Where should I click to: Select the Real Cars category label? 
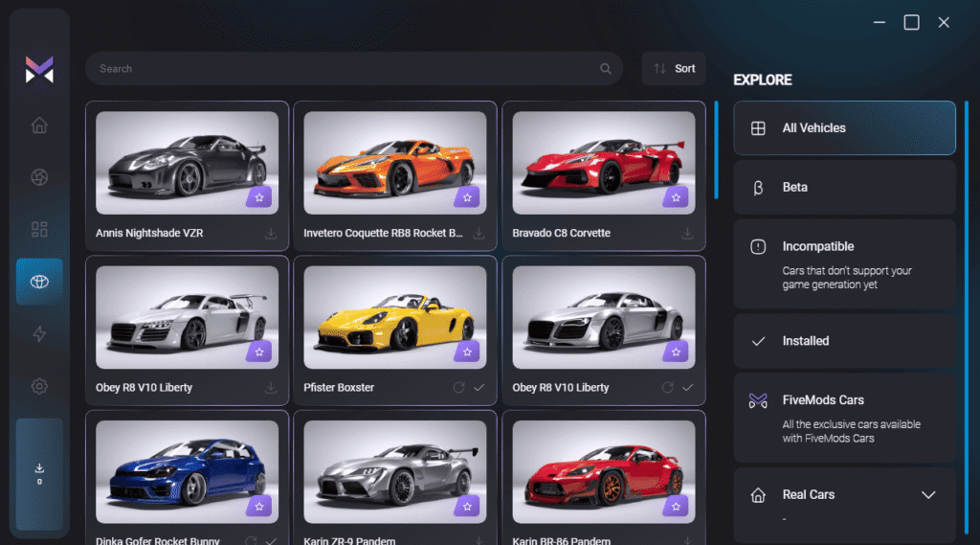[808, 494]
